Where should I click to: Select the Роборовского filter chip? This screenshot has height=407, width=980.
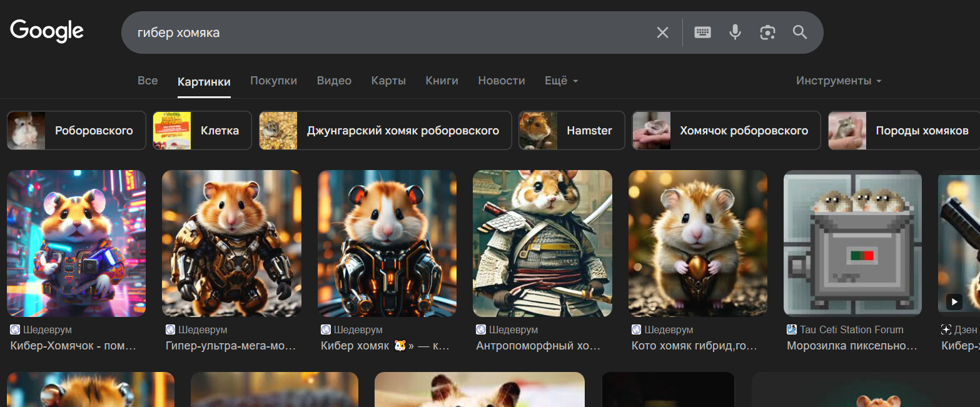point(76,131)
